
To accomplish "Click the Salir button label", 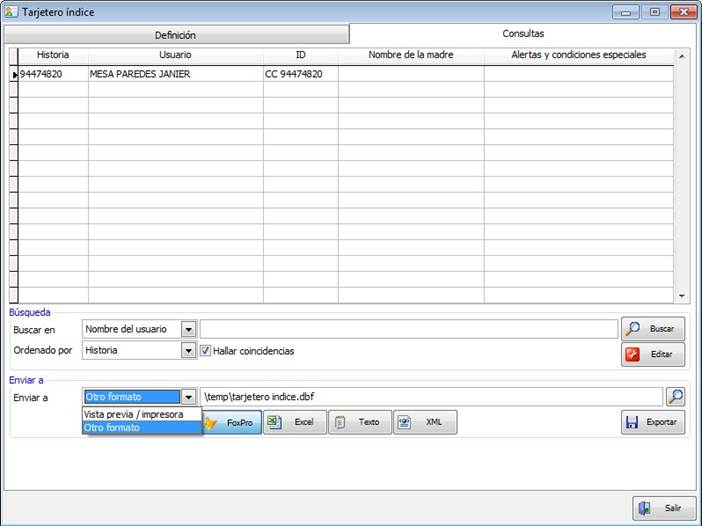I will coord(673,508).
